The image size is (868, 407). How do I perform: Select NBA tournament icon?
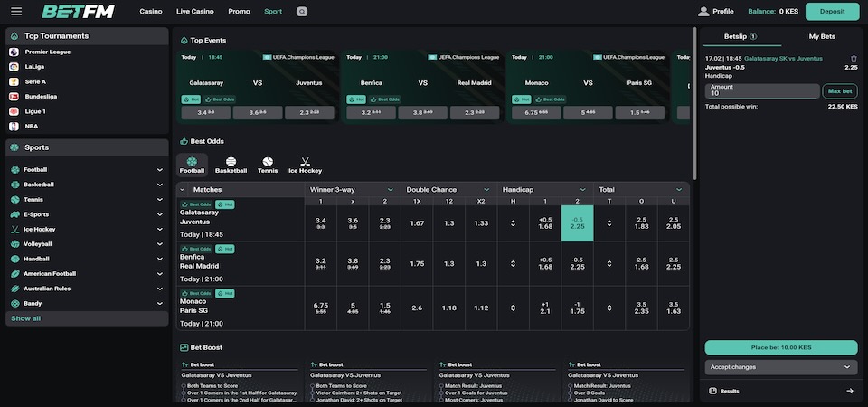click(x=14, y=127)
